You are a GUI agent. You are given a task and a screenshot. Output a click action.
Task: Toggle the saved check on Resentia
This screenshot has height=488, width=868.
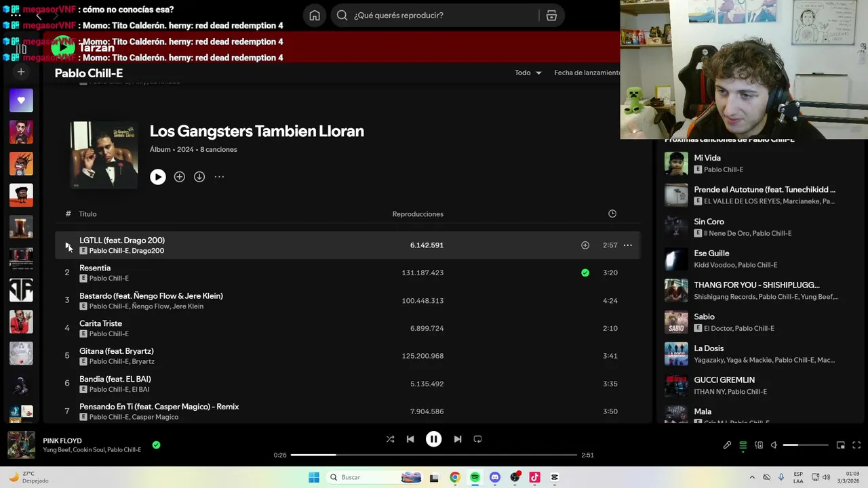tap(585, 273)
